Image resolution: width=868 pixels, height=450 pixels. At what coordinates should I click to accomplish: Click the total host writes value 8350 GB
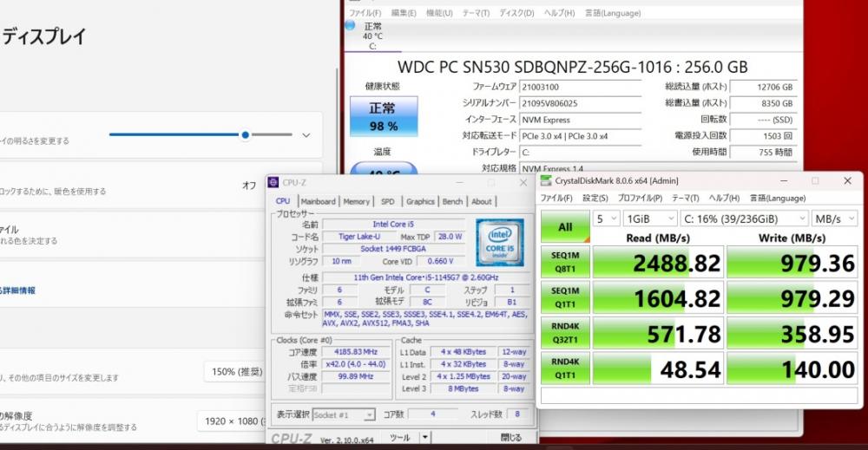[x=763, y=103]
